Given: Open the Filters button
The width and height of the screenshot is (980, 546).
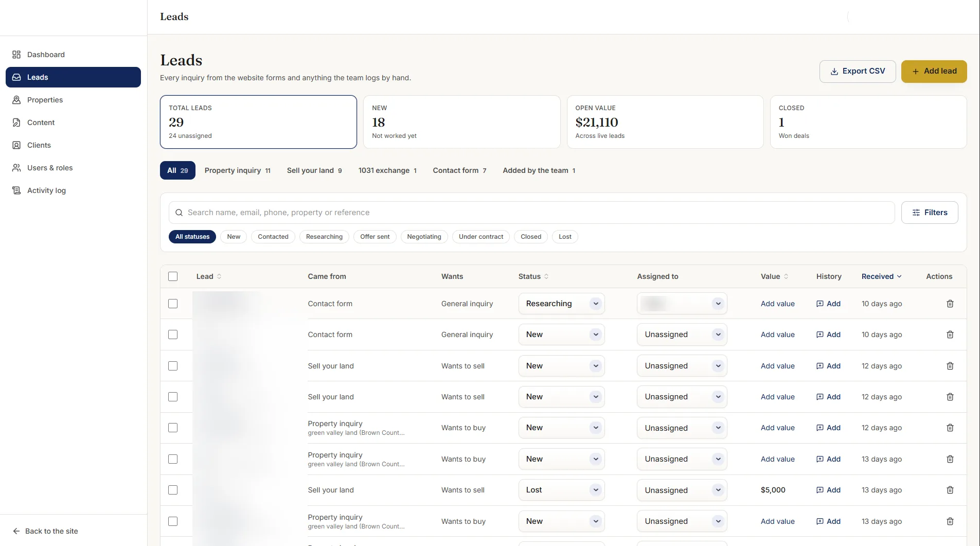Looking at the screenshot, I should point(930,213).
